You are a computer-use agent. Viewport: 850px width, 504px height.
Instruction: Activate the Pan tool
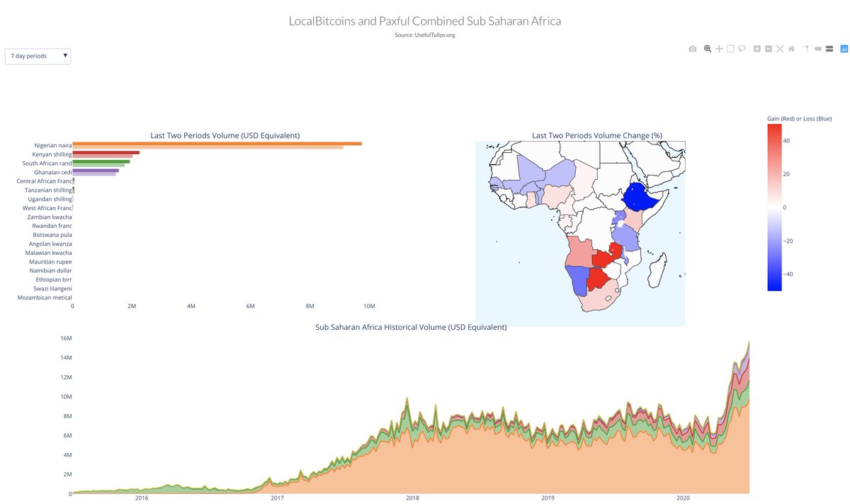pos(719,48)
